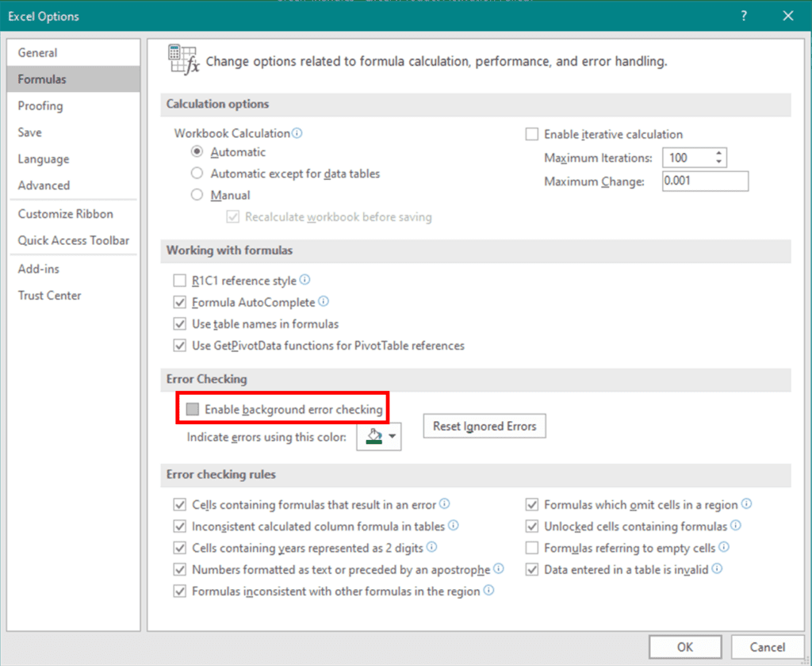Uncheck Use table names in formulas
The width and height of the screenshot is (812, 666).
pyautogui.click(x=180, y=324)
